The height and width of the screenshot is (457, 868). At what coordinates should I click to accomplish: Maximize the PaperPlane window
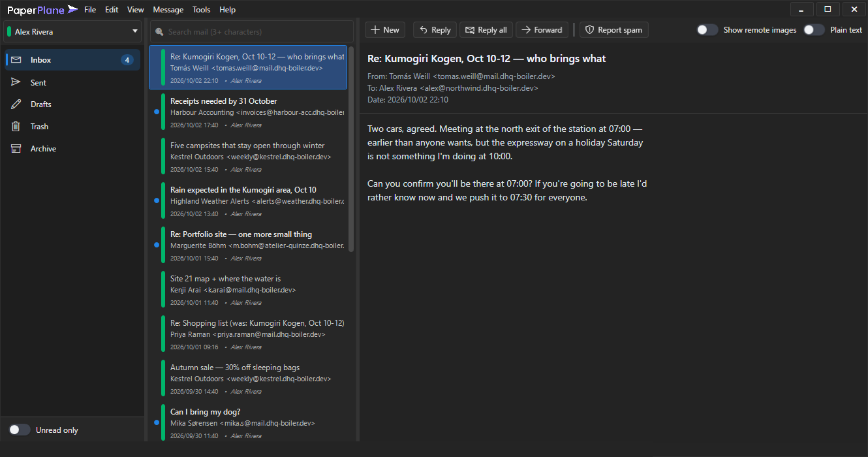pyautogui.click(x=828, y=9)
